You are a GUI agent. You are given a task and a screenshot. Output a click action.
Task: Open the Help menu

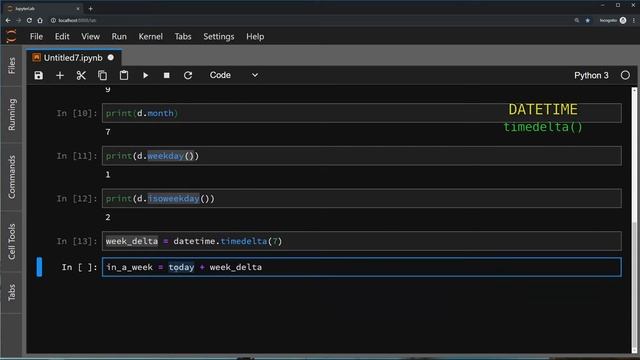255,37
